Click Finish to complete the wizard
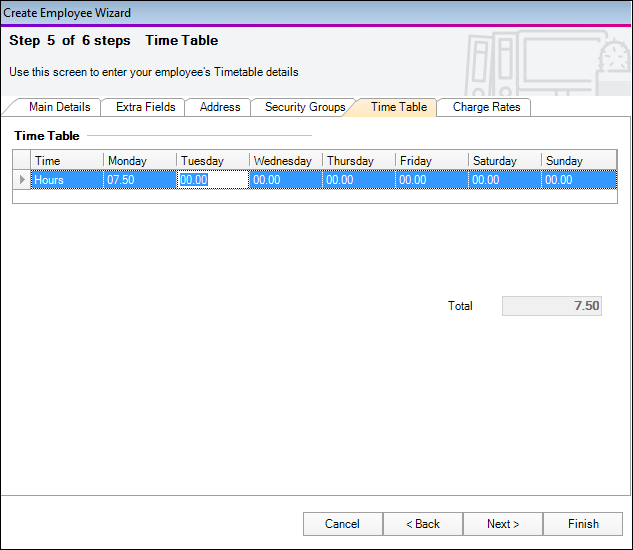Viewport: 633px width, 550px height. (583, 524)
